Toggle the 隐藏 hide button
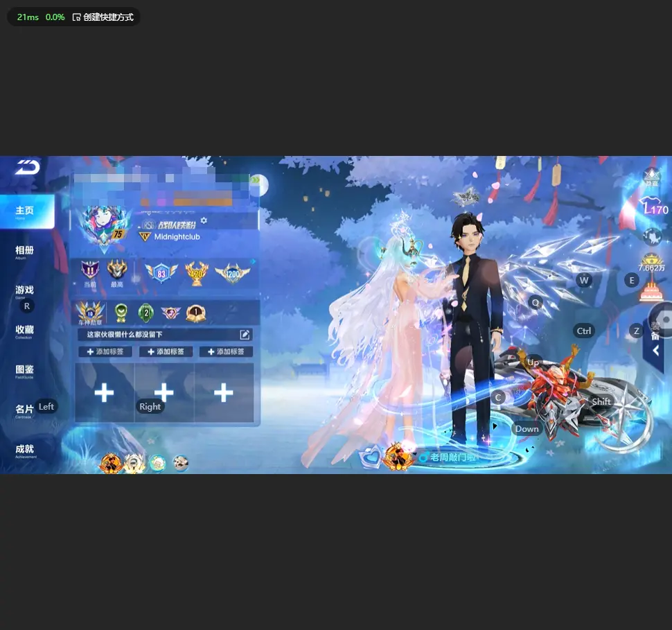Screen dimensions: 672x630 coord(652,177)
